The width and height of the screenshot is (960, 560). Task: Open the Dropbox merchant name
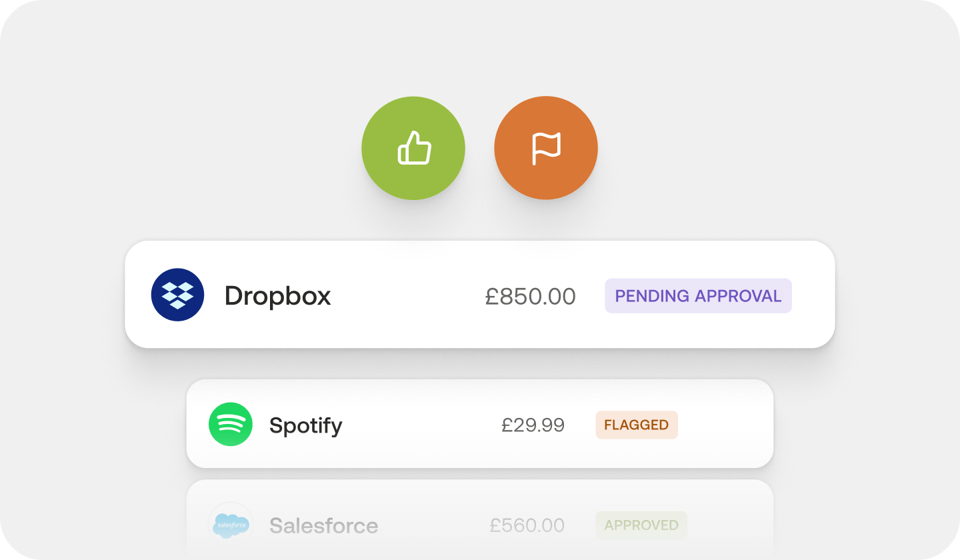tap(277, 295)
